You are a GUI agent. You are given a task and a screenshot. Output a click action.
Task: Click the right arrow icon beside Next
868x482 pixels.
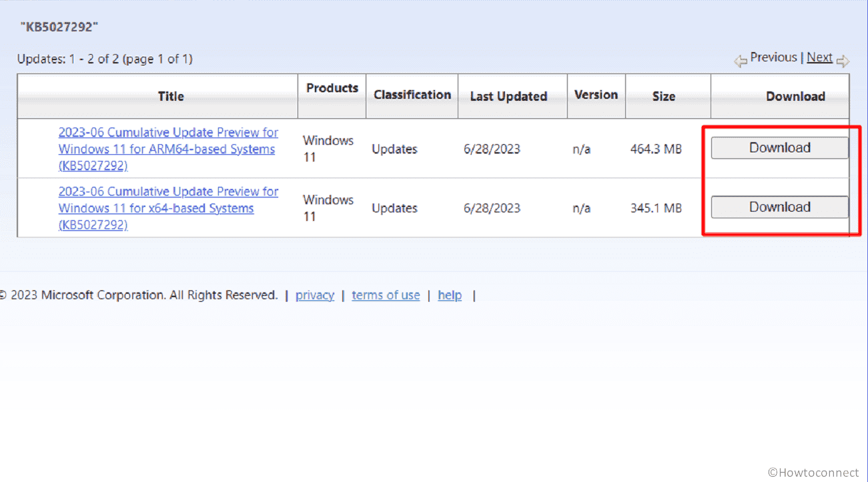(x=843, y=61)
